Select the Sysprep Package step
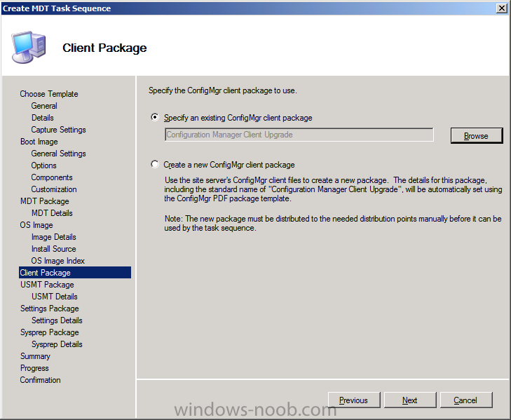The height and width of the screenshot is (420, 511). coord(50,332)
